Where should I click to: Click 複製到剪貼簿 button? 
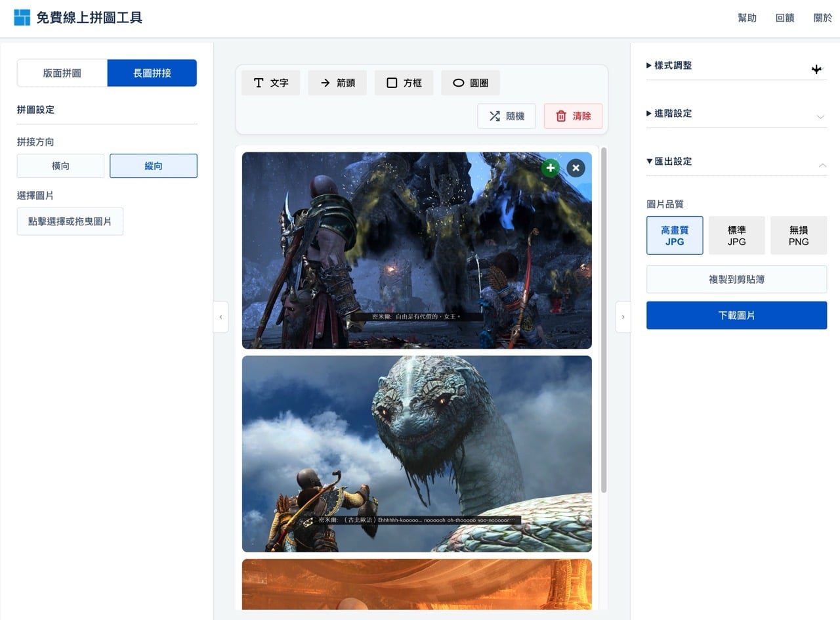(x=736, y=279)
